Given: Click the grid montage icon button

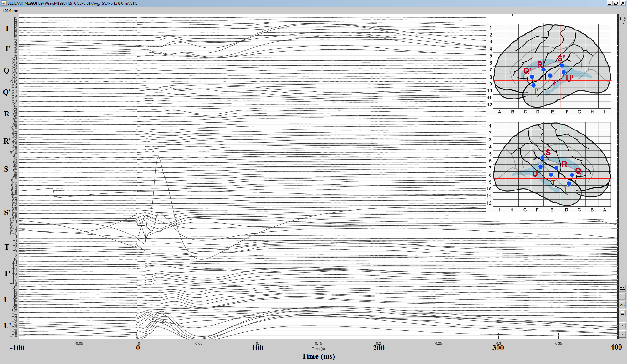Looking at the screenshot, I should pyautogui.click(x=622, y=313).
